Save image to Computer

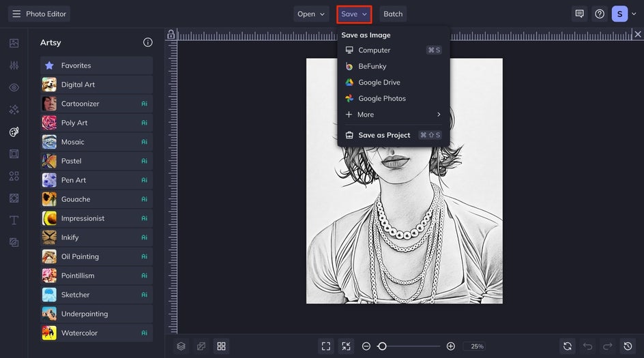(393, 50)
